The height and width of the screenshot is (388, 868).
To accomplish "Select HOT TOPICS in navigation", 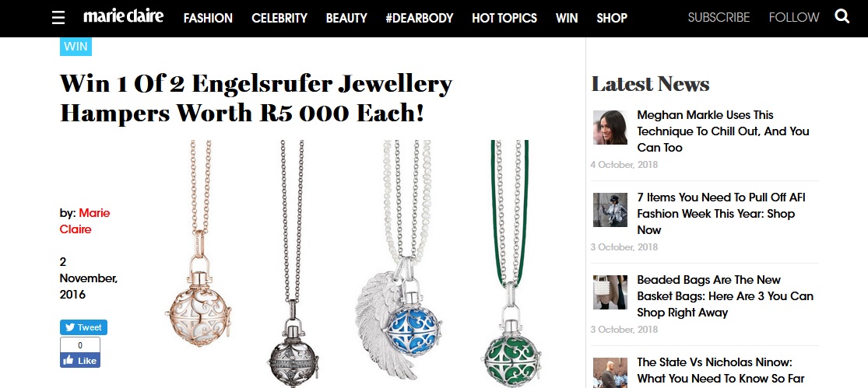I will coord(504,18).
